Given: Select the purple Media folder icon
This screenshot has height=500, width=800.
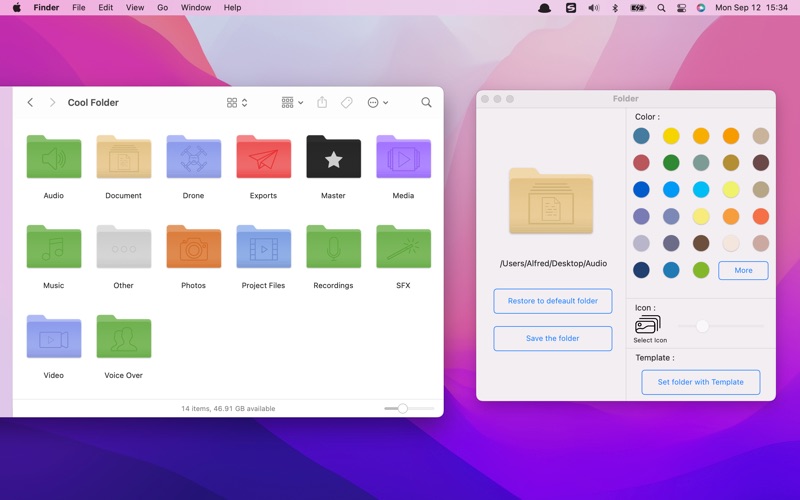Looking at the screenshot, I should 403,157.
